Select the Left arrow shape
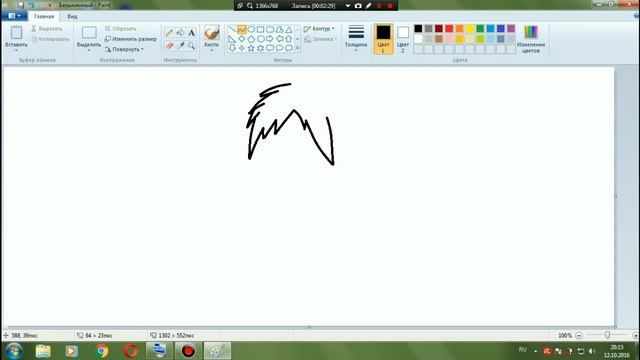 [x=279, y=39]
